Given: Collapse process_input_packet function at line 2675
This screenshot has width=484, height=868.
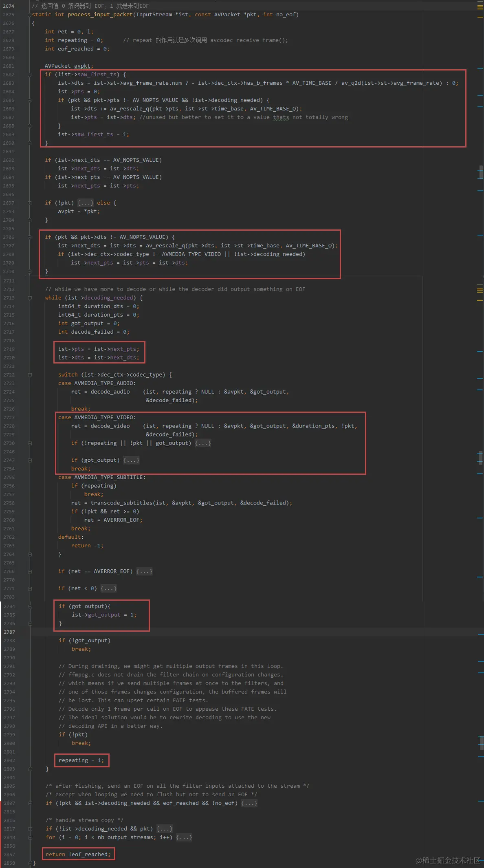Looking at the screenshot, I should coord(29,15).
